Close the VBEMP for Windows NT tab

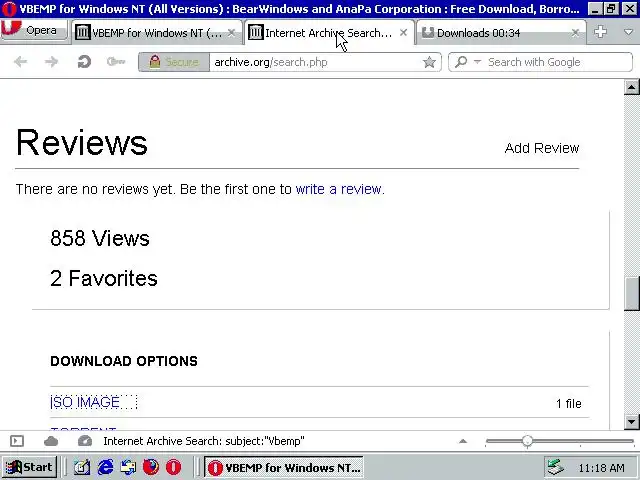231,33
